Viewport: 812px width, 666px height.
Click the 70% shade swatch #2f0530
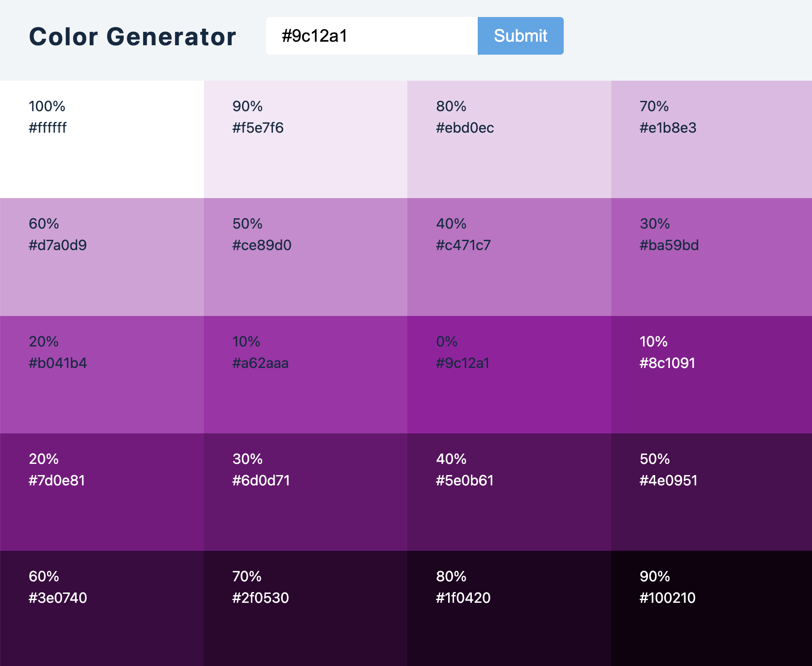[x=306, y=608]
